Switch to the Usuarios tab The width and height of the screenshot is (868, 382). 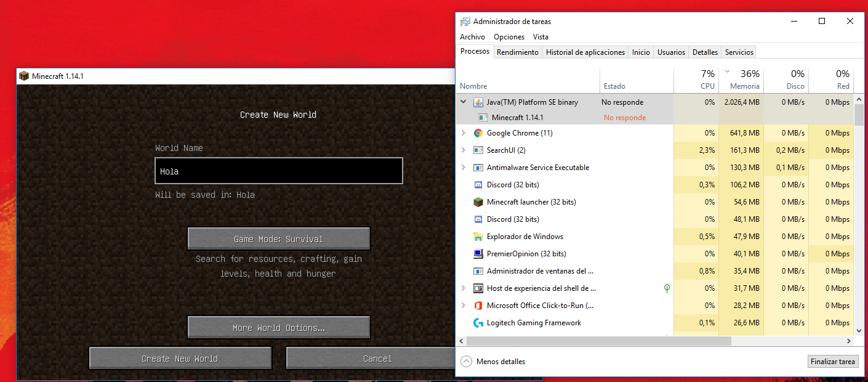point(671,52)
